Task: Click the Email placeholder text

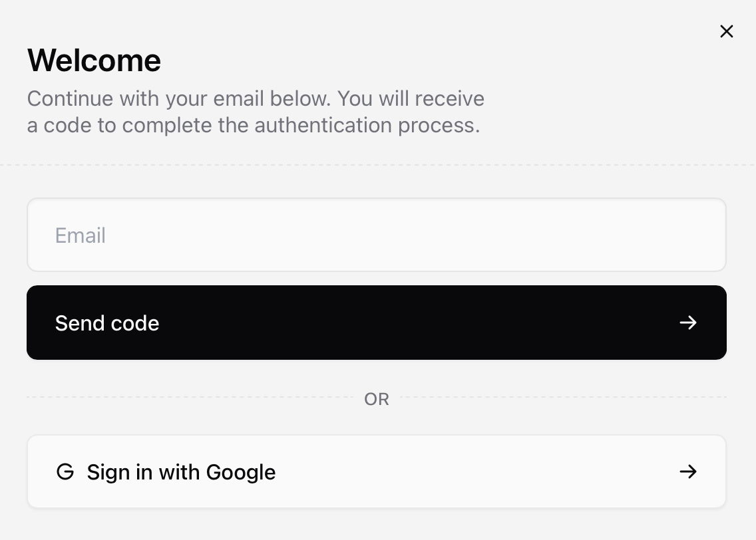Action: [80, 235]
